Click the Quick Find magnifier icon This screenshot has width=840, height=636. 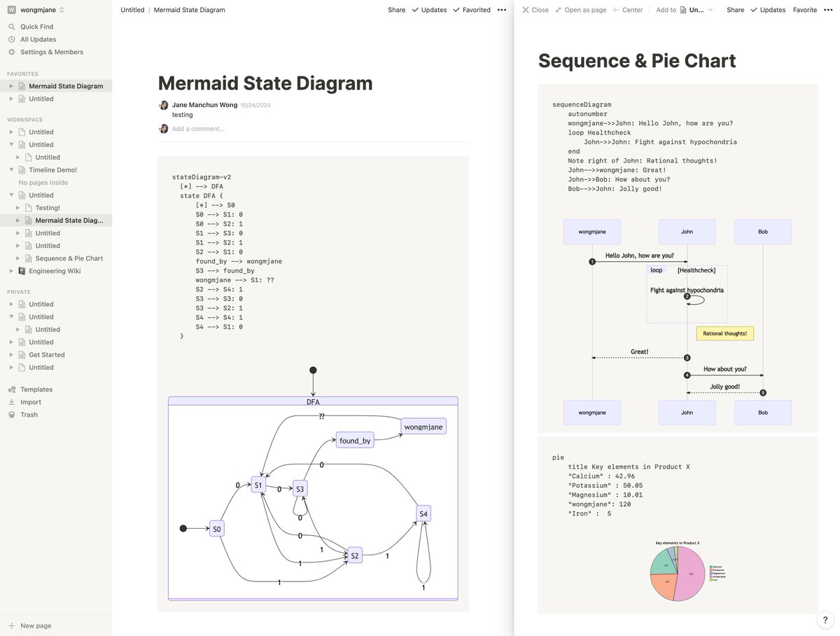(11, 27)
